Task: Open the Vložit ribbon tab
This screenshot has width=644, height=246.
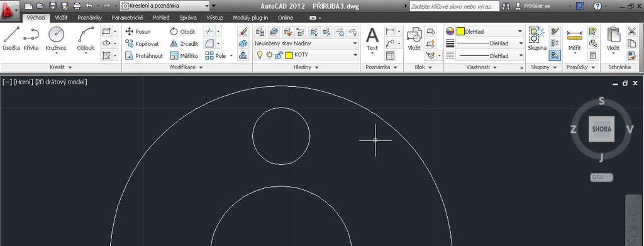Action: point(61,18)
